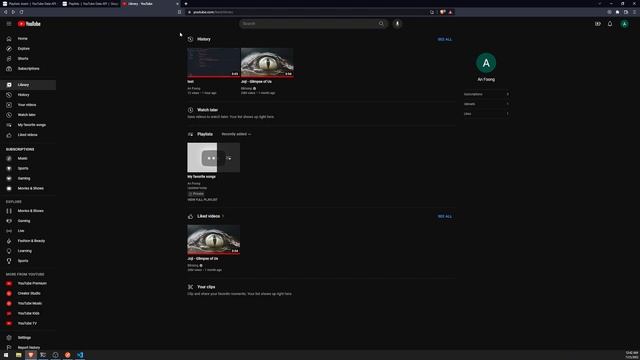Click the large An Foong profile avatar

(x=486, y=63)
